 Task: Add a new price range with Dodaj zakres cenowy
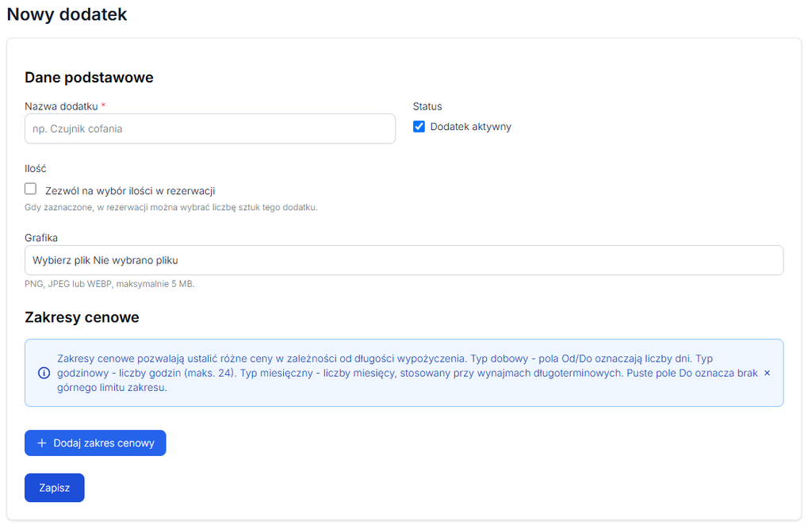pyautogui.click(x=95, y=443)
